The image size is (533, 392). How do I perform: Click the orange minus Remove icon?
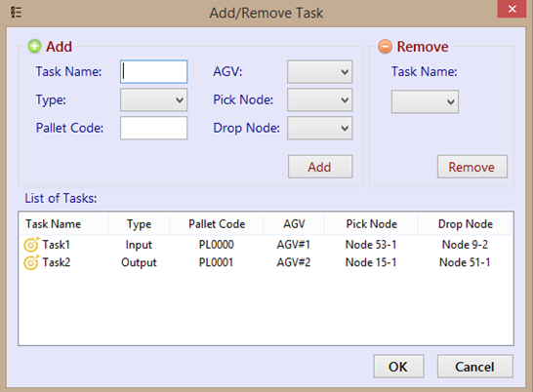(386, 46)
